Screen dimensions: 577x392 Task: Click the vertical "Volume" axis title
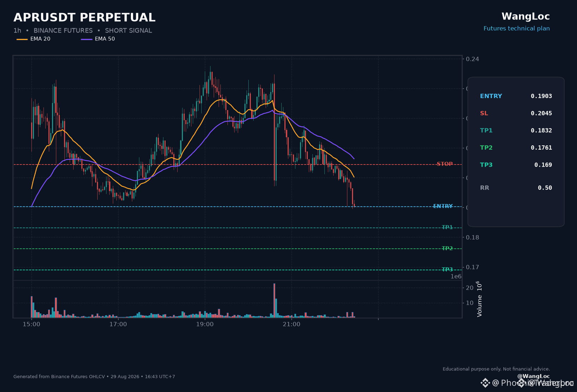pyautogui.click(x=479, y=299)
